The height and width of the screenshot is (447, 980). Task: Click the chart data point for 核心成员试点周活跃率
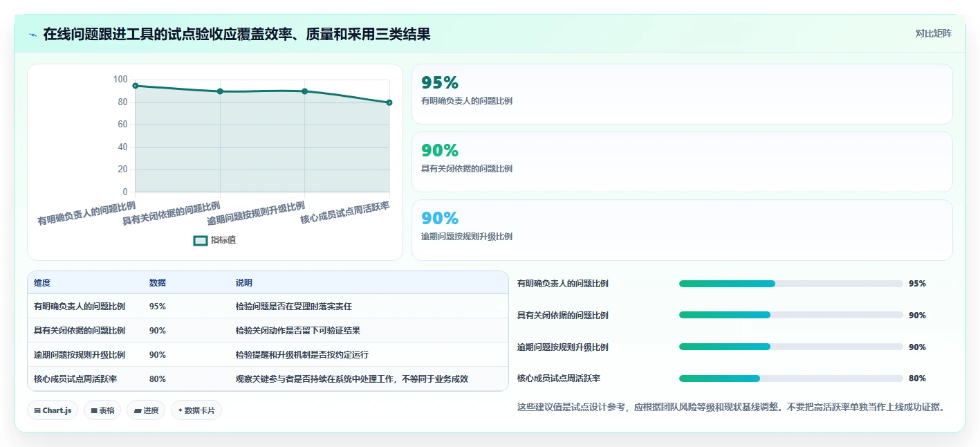389,102
